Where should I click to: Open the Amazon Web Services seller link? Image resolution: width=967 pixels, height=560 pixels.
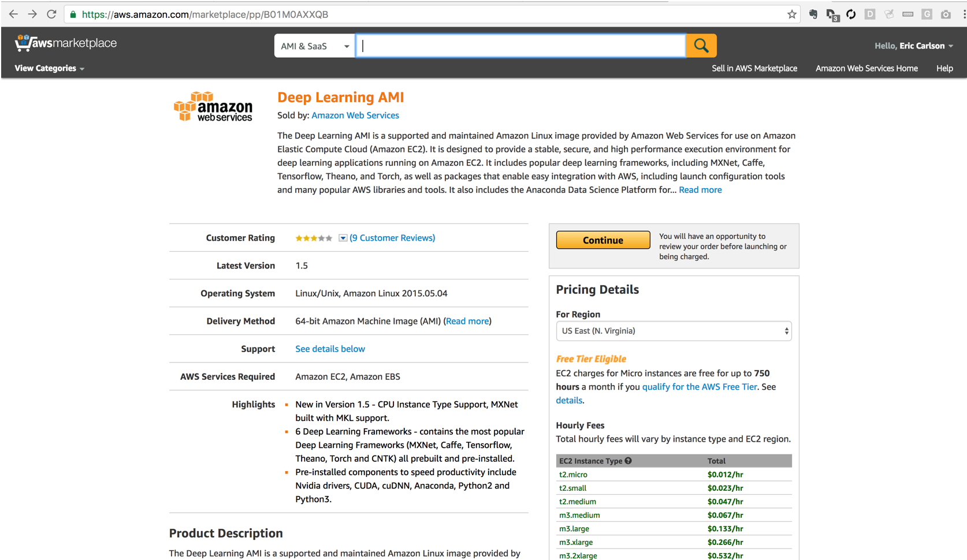coord(355,115)
